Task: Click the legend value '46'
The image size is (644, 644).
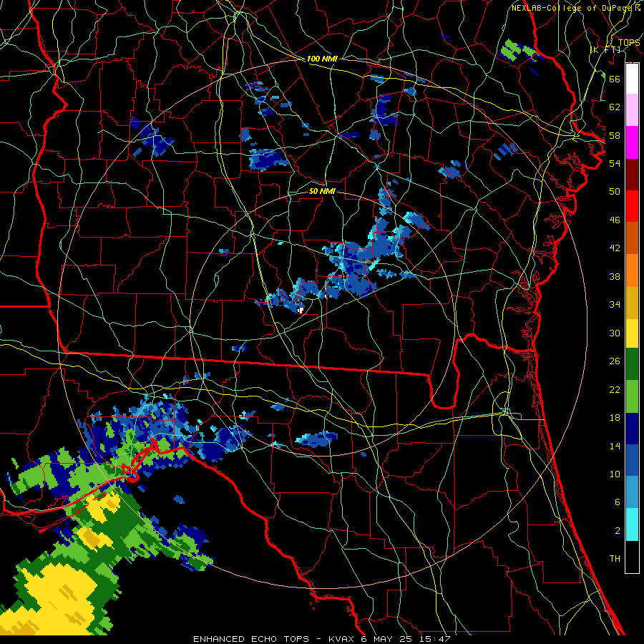Action: click(615, 220)
